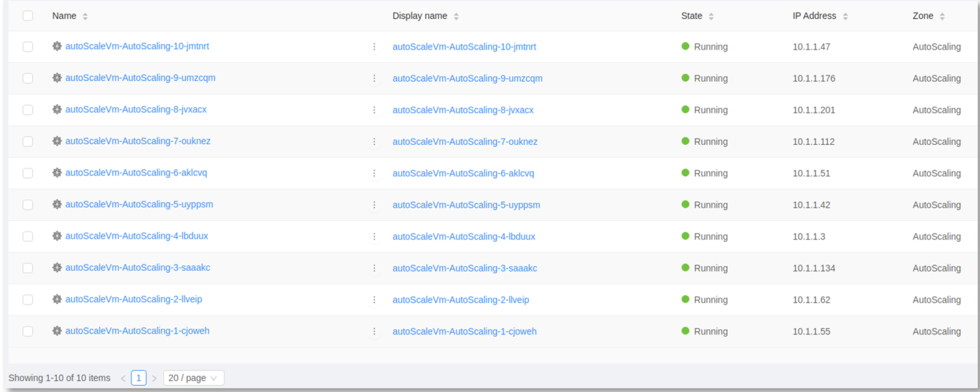
Task: Open the three-dot menu beside autoScaleVm-AutoScaling-2-llveip
Action: 375,299
